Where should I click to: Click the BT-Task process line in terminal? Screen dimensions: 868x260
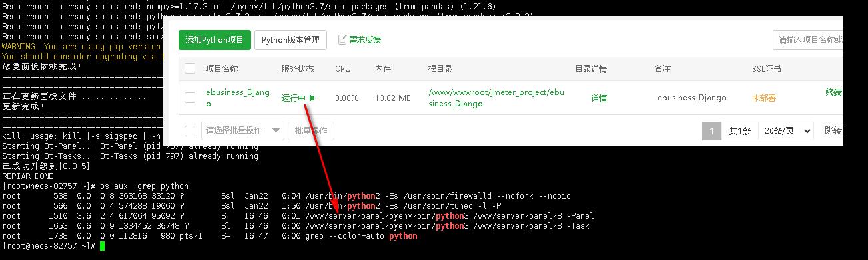click(296, 226)
